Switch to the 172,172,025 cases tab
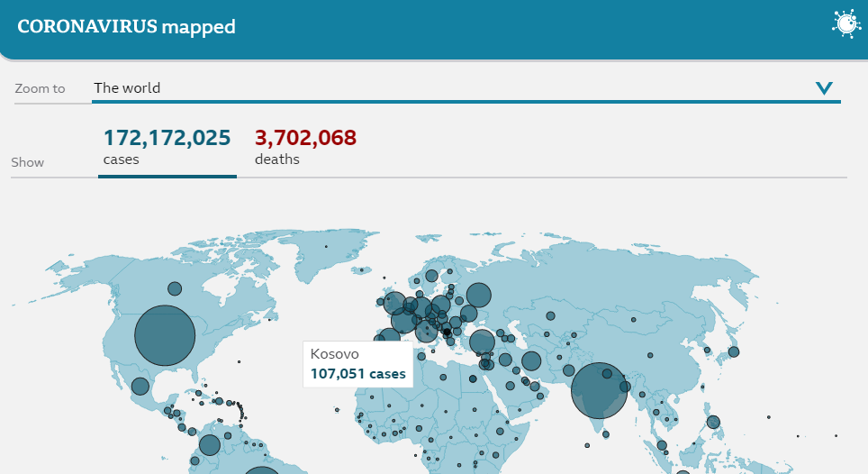Screen dimensions: 868x474 click(167, 147)
